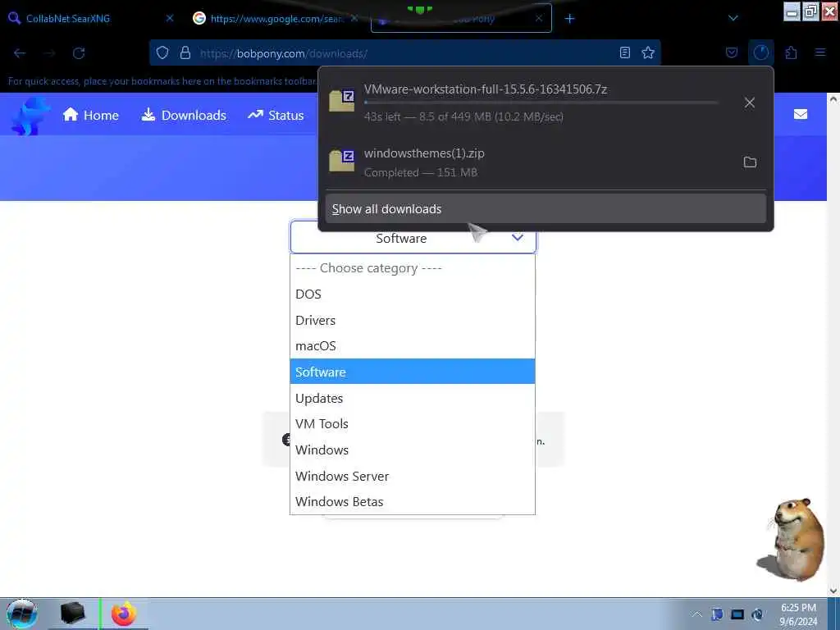840x630 pixels.
Task: Click the windowsthemes zip file icon
Action: click(341, 160)
